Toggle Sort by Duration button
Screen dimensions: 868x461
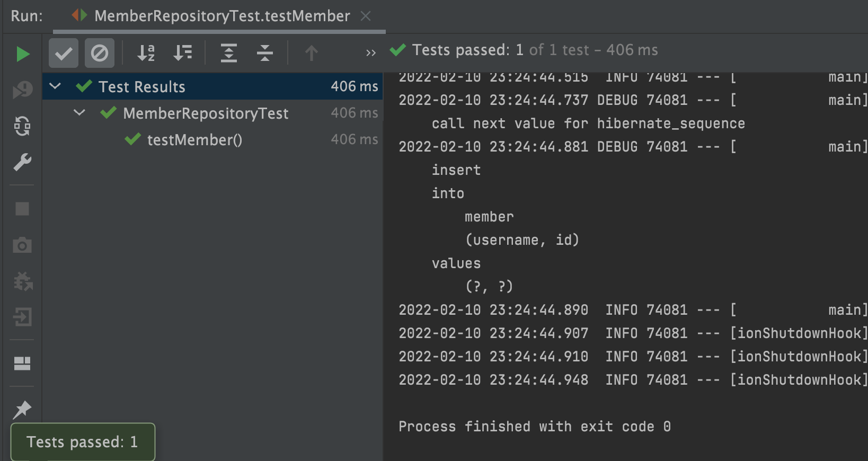(183, 53)
